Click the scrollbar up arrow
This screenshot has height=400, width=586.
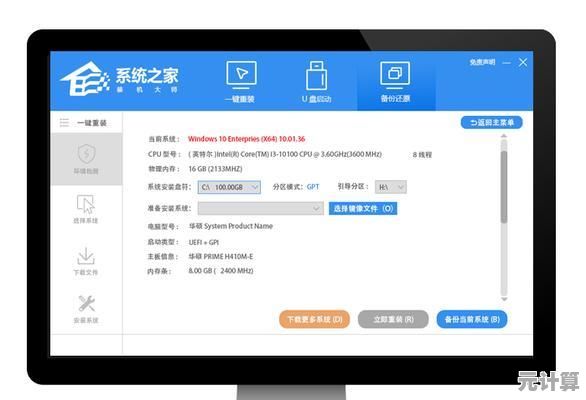point(504,136)
